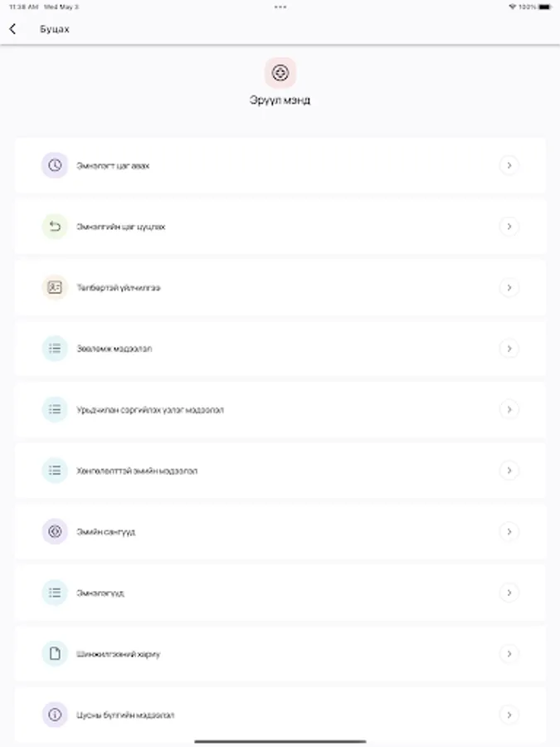Click the Буцах back link
The height and width of the screenshot is (747, 560).
tap(54, 29)
